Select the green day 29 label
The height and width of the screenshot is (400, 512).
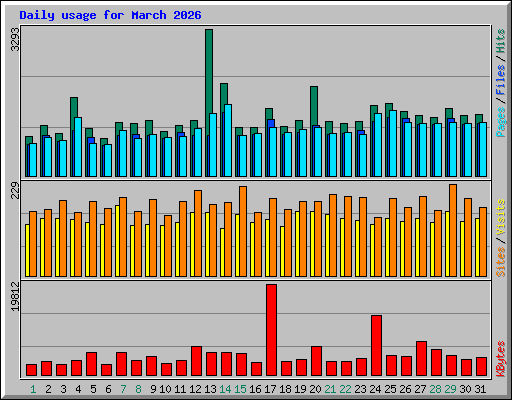tap(450, 389)
